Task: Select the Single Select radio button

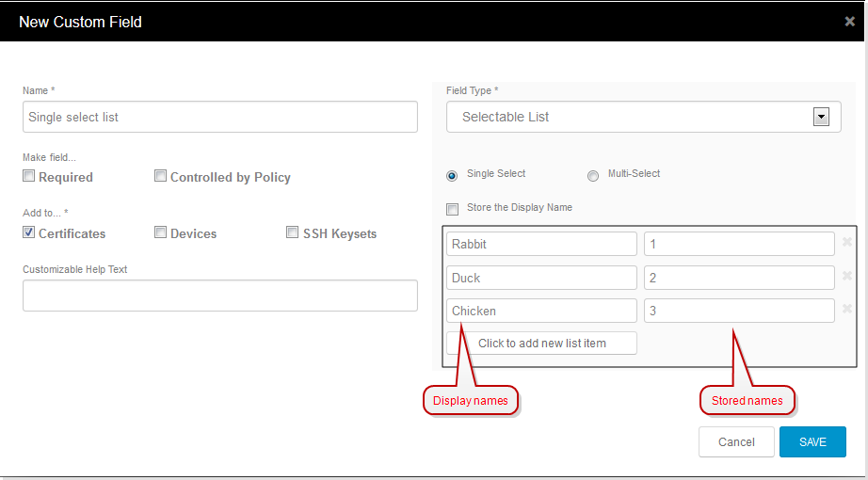Action: (x=452, y=175)
